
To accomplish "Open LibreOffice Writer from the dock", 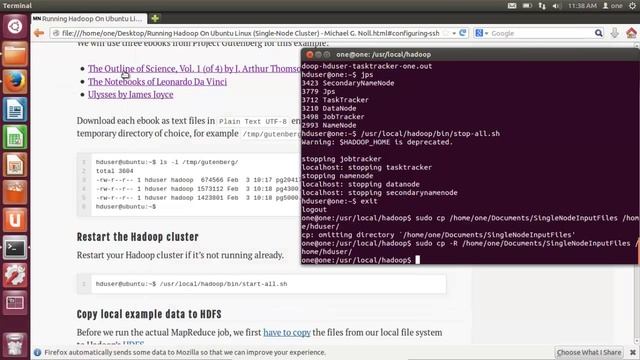I will pos(15,109).
